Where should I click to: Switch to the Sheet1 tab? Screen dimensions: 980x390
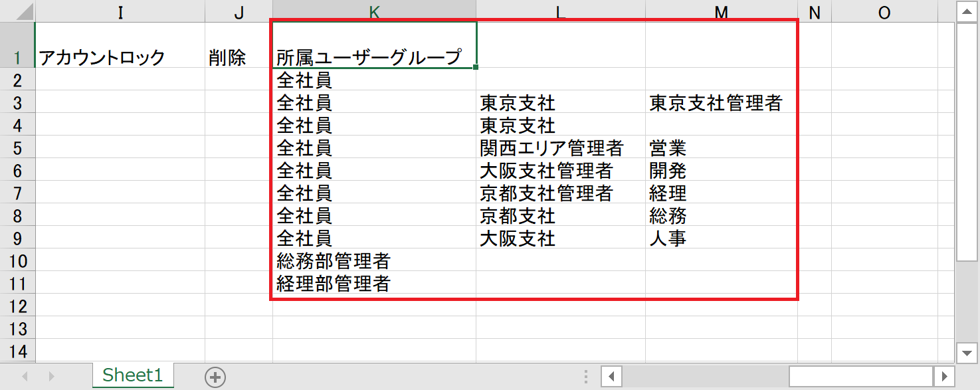click(132, 375)
